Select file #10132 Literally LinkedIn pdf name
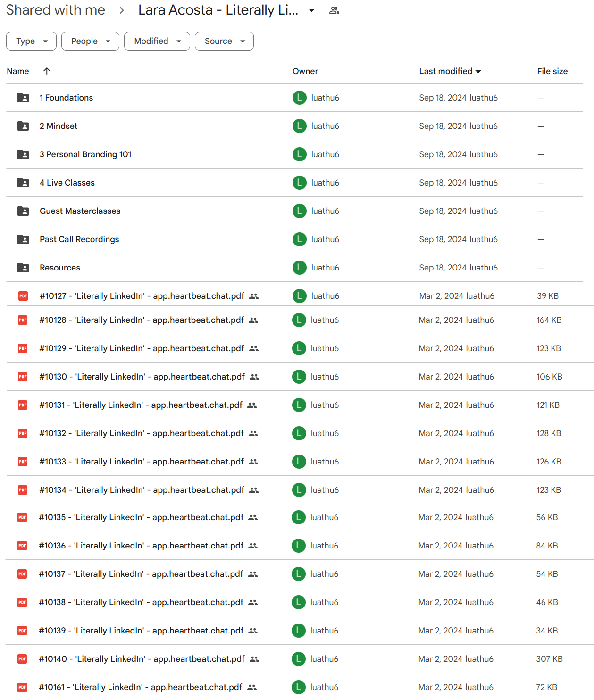 (142, 433)
